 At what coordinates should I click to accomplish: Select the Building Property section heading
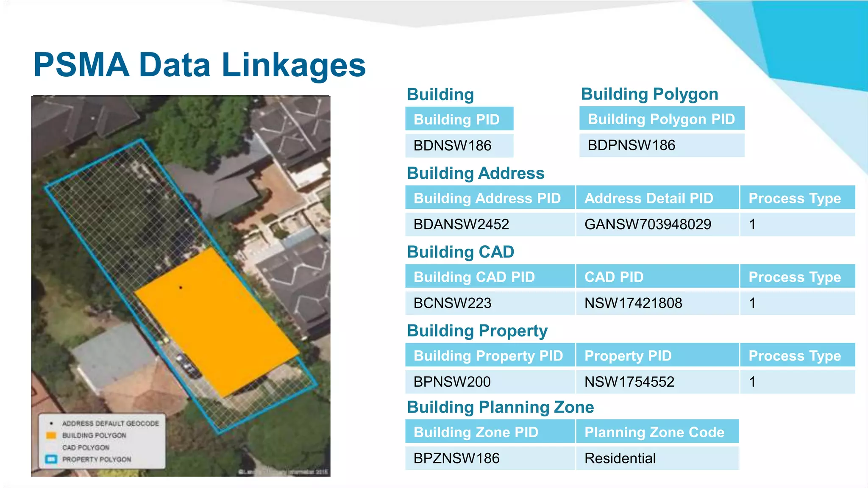coord(477,331)
